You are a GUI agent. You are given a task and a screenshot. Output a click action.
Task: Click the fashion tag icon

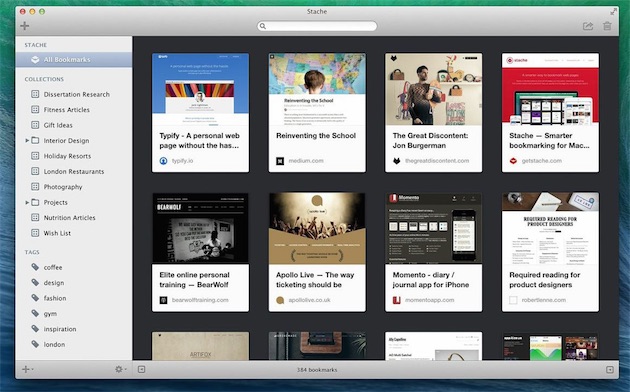coord(35,298)
